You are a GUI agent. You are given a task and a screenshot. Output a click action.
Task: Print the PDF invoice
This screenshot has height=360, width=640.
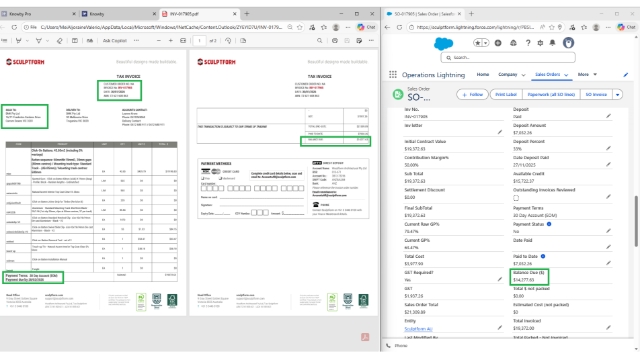point(335,41)
